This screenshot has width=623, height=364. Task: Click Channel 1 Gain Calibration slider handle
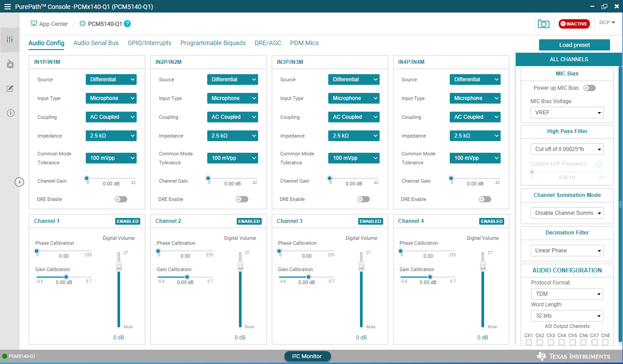(x=66, y=277)
